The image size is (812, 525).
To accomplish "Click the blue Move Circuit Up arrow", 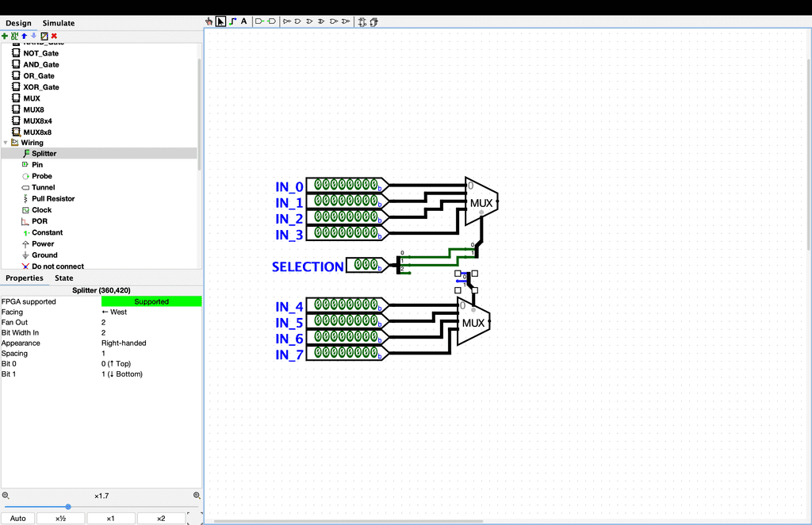I will pyautogui.click(x=25, y=36).
